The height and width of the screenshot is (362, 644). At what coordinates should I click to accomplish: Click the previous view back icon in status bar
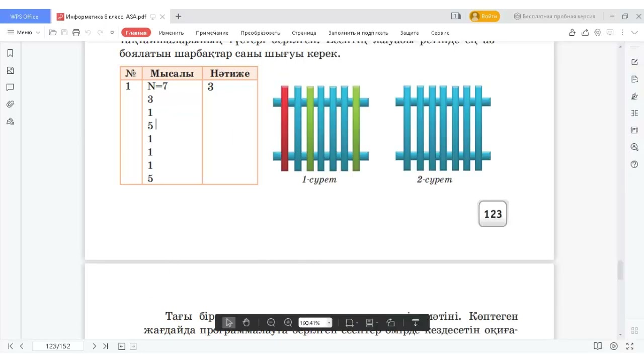coord(122,346)
